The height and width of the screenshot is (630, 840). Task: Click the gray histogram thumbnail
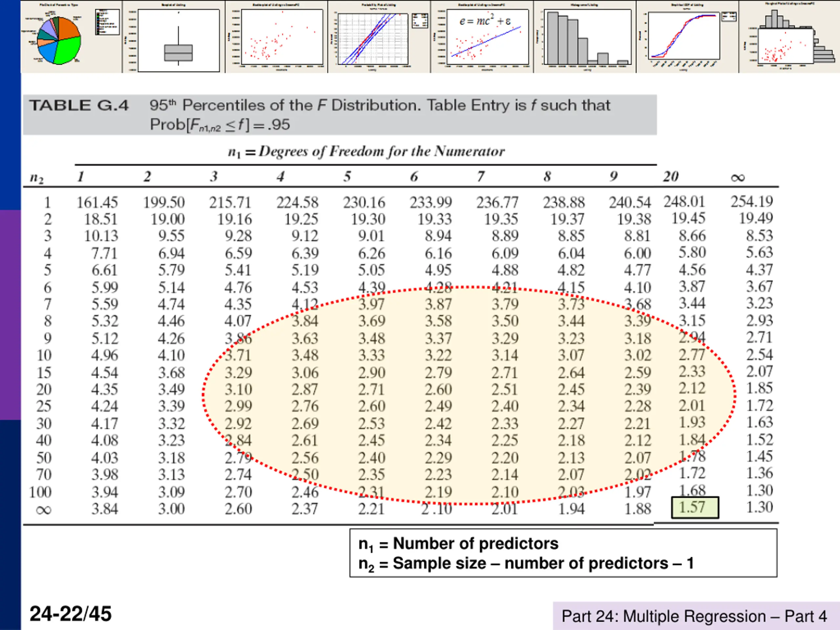click(x=585, y=37)
